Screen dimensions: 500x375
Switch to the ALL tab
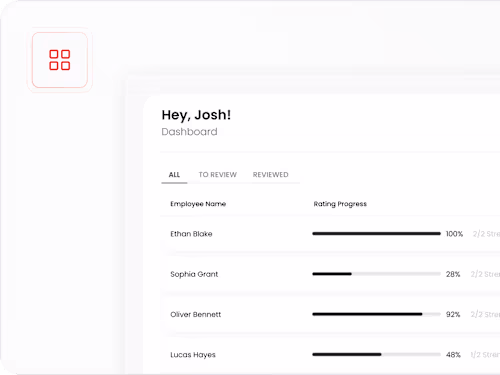[x=174, y=175]
